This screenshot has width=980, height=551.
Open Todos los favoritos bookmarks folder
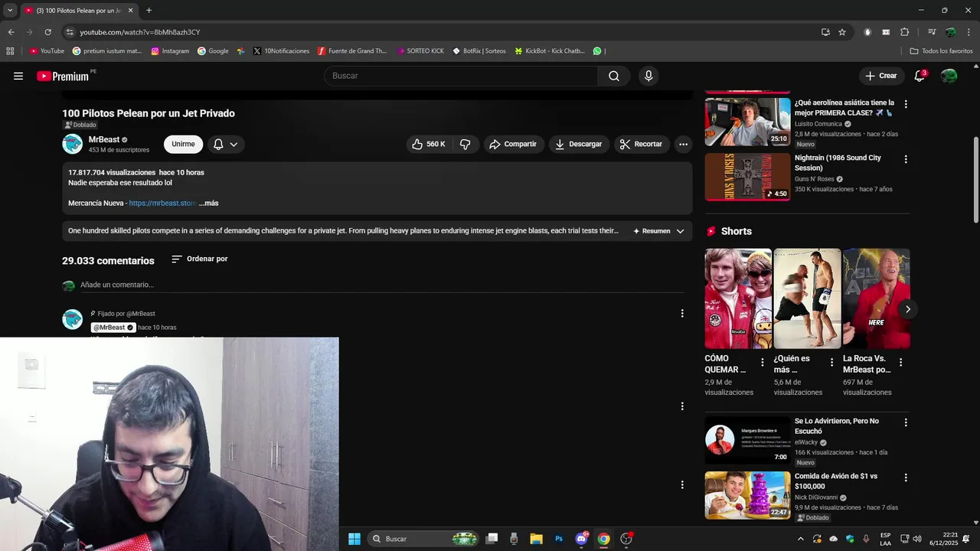pyautogui.click(x=941, y=51)
